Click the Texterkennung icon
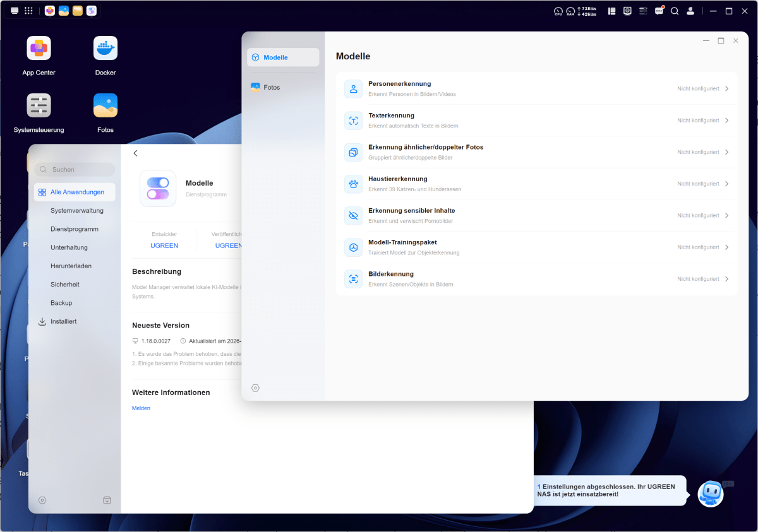The image size is (758, 532). 354,121
